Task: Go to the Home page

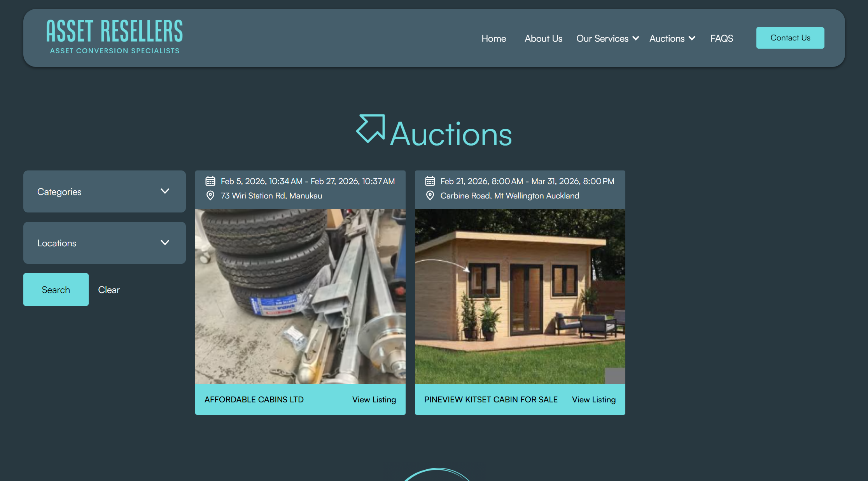Action: [x=494, y=38]
